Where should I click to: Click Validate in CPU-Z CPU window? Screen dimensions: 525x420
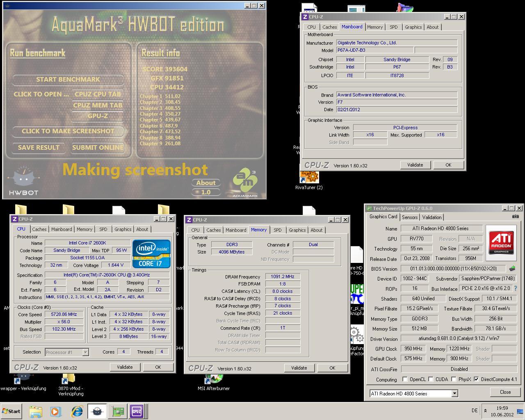[125, 367]
